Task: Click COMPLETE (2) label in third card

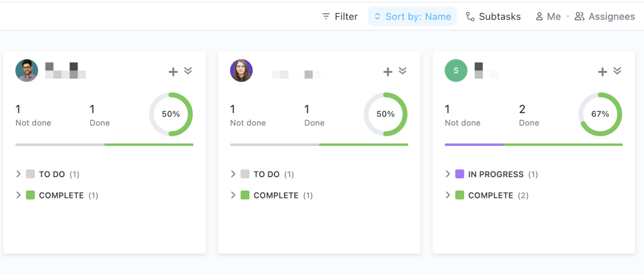Action: tap(491, 195)
